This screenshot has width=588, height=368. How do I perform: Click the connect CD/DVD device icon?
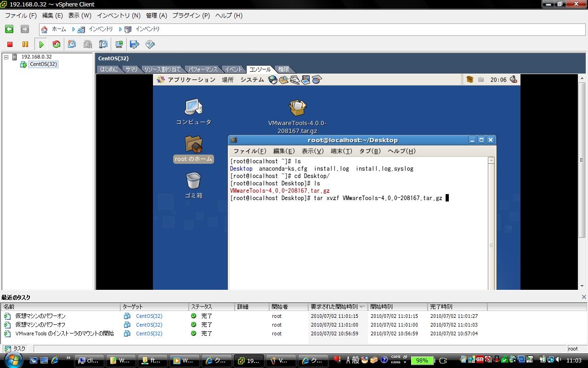pyautogui.click(x=150, y=44)
